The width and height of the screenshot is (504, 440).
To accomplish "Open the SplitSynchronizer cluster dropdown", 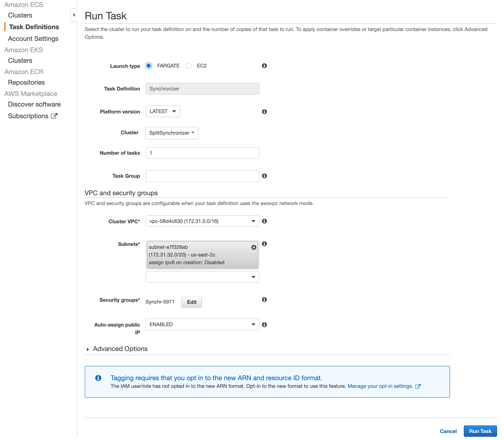I will [x=171, y=133].
